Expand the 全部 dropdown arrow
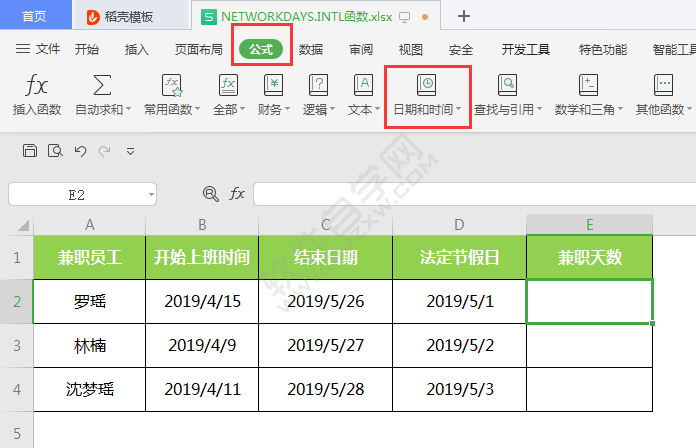This screenshot has height=448, width=696. pos(243,109)
